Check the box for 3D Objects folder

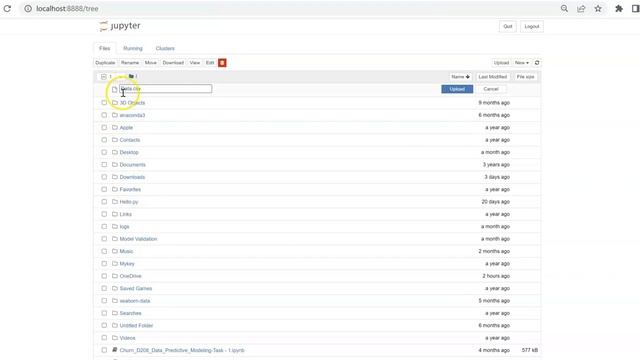coord(104,103)
